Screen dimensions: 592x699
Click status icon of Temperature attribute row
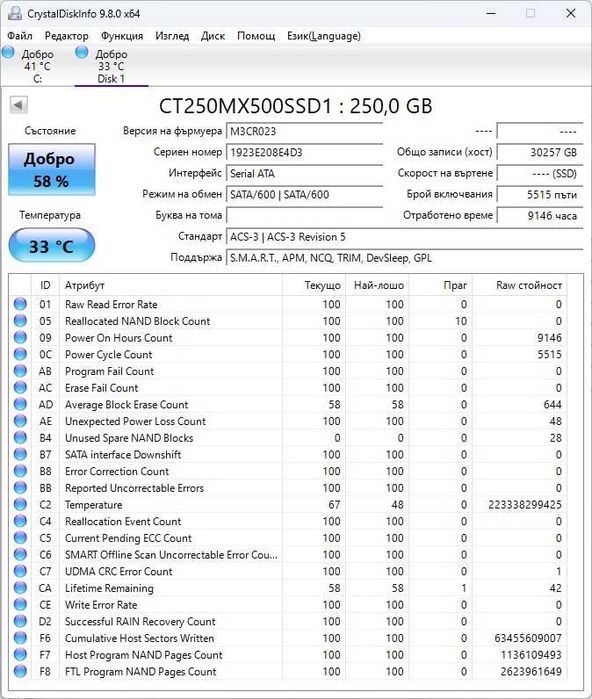(20, 504)
